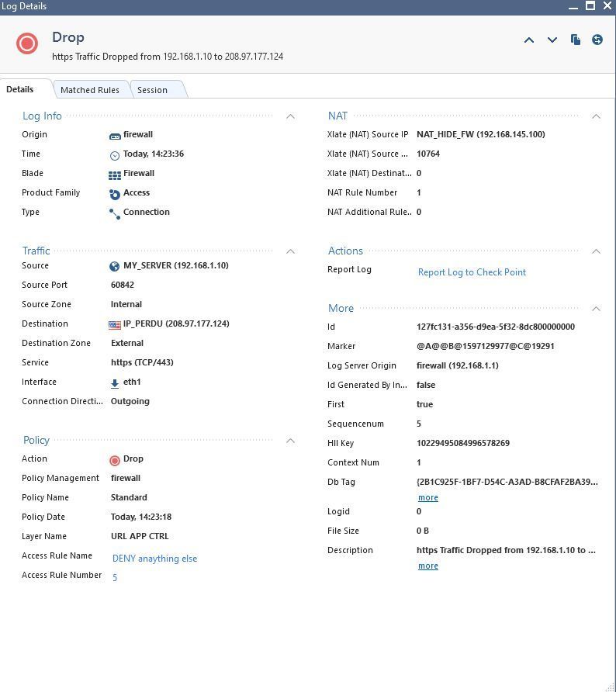Collapse the NAT section

[596, 116]
